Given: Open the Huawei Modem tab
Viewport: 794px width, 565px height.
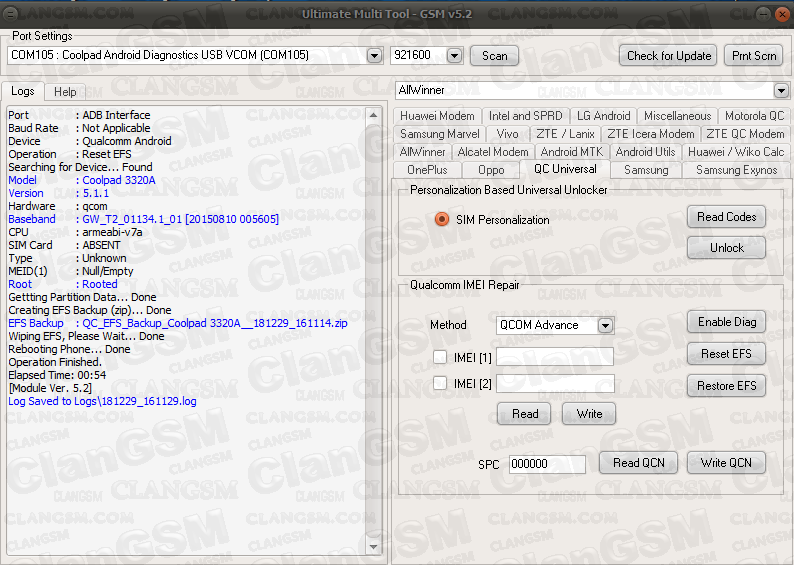Looking at the screenshot, I should [x=437, y=116].
